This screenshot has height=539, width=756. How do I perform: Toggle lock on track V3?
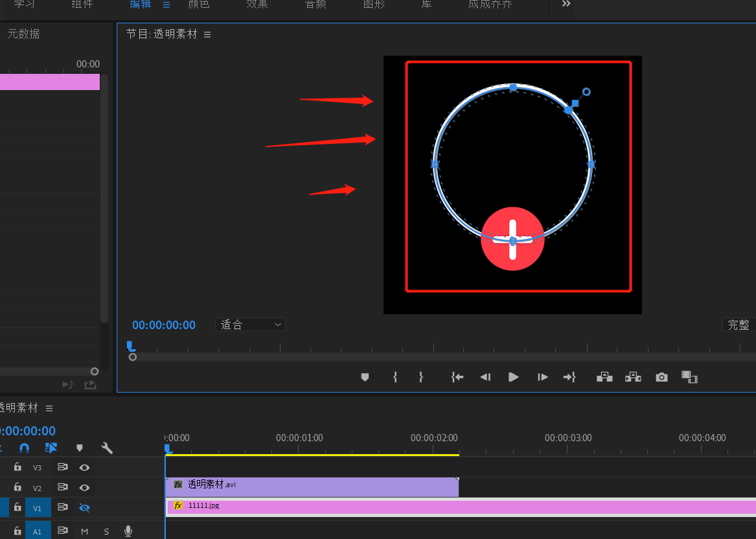pyautogui.click(x=17, y=466)
